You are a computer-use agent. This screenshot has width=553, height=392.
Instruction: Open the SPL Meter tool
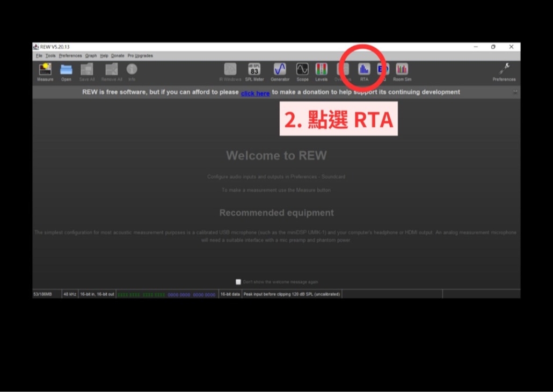[254, 70]
